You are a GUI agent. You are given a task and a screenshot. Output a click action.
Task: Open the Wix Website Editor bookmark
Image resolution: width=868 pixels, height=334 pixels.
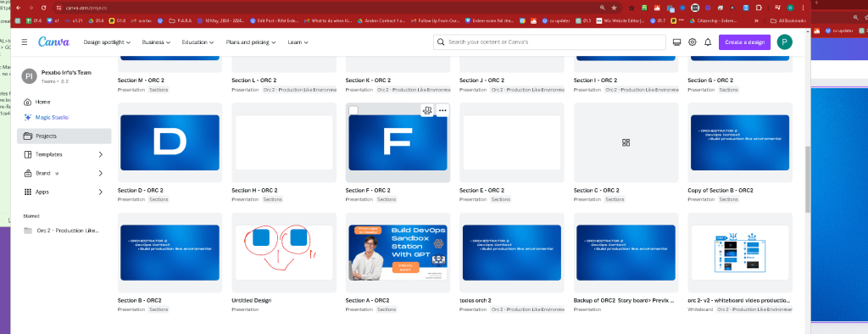(620, 20)
